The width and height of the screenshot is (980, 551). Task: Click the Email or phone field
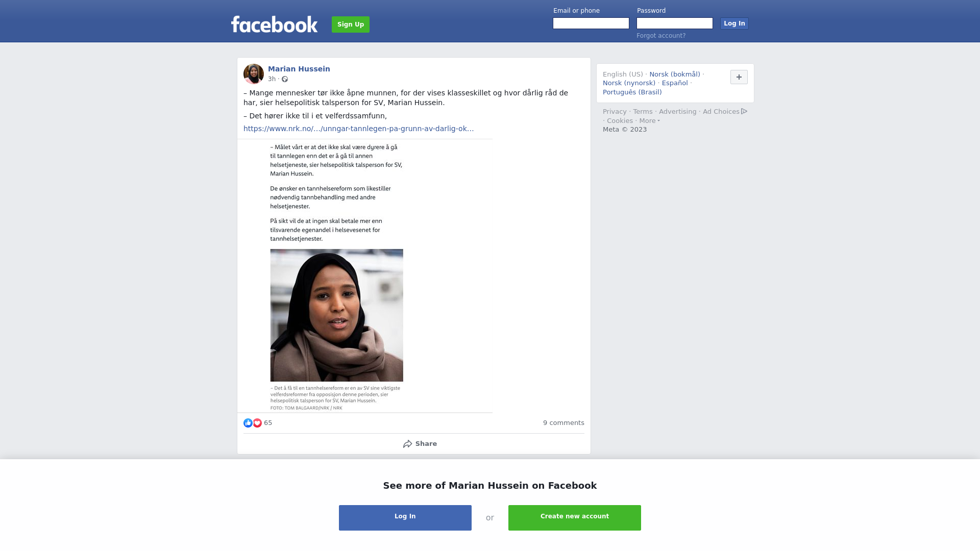(591, 23)
